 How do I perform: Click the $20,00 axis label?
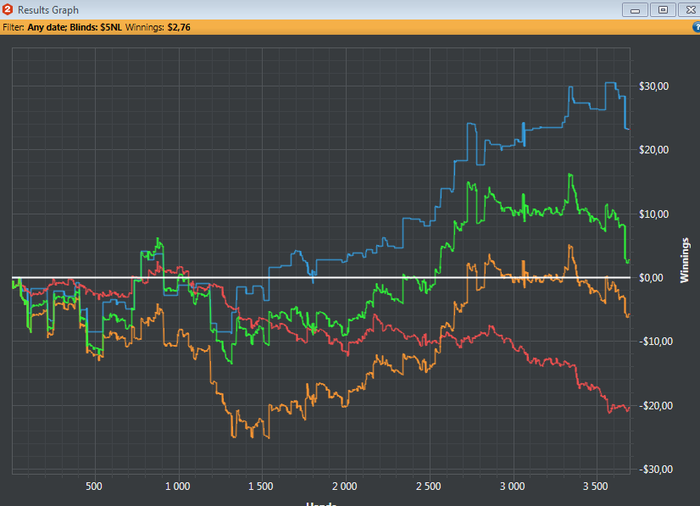coord(654,150)
